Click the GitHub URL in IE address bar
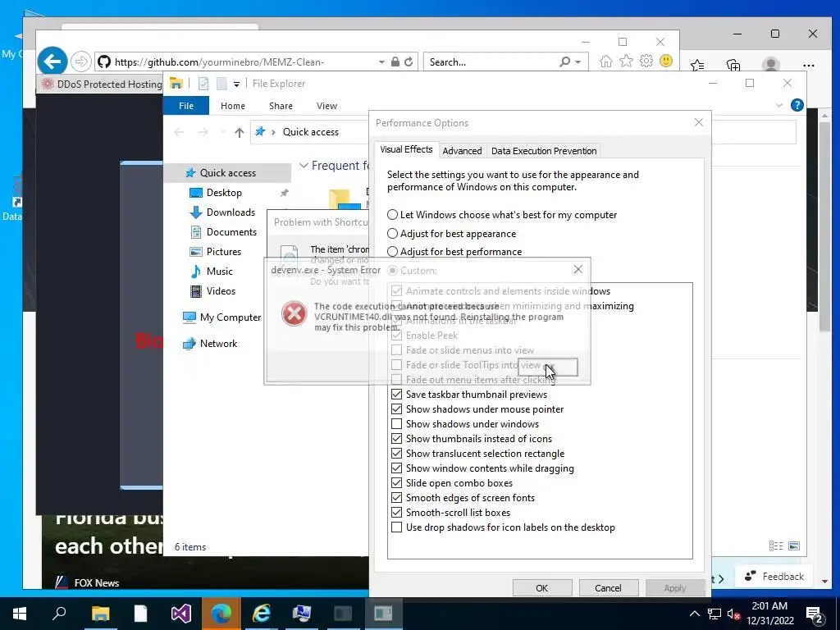The height and width of the screenshot is (630, 840). [219, 62]
